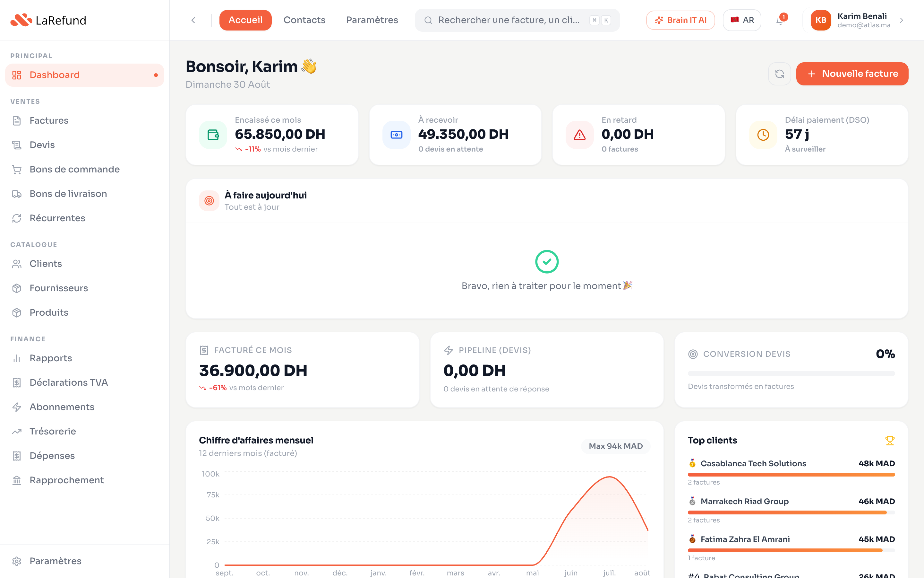Click the Nouvelle facture button
Image resolution: width=924 pixels, height=578 pixels.
pos(852,74)
